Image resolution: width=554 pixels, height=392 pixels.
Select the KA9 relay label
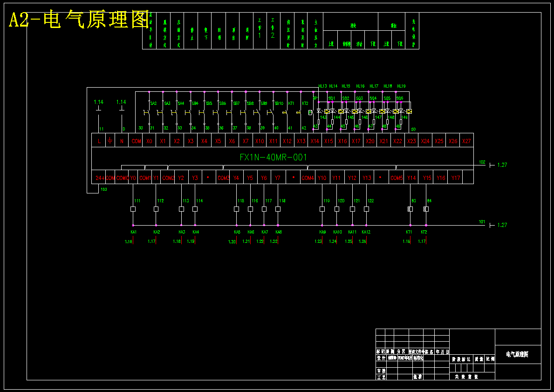322,232
